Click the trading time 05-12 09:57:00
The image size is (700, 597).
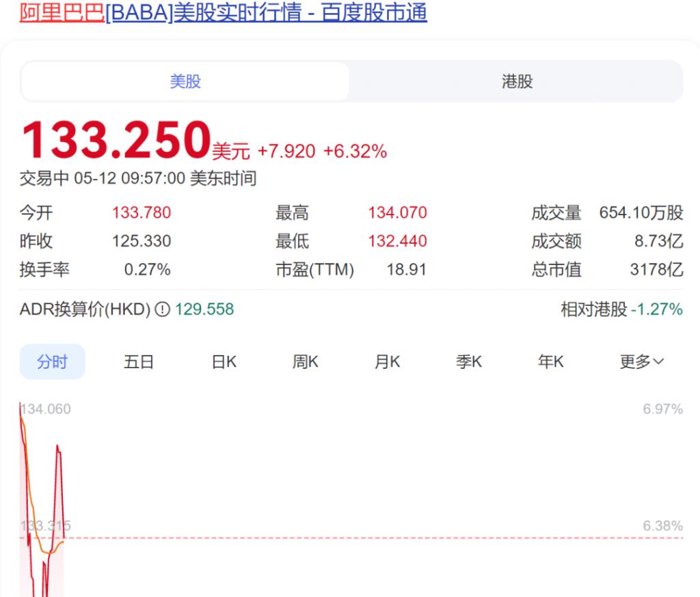pos(129,178)
